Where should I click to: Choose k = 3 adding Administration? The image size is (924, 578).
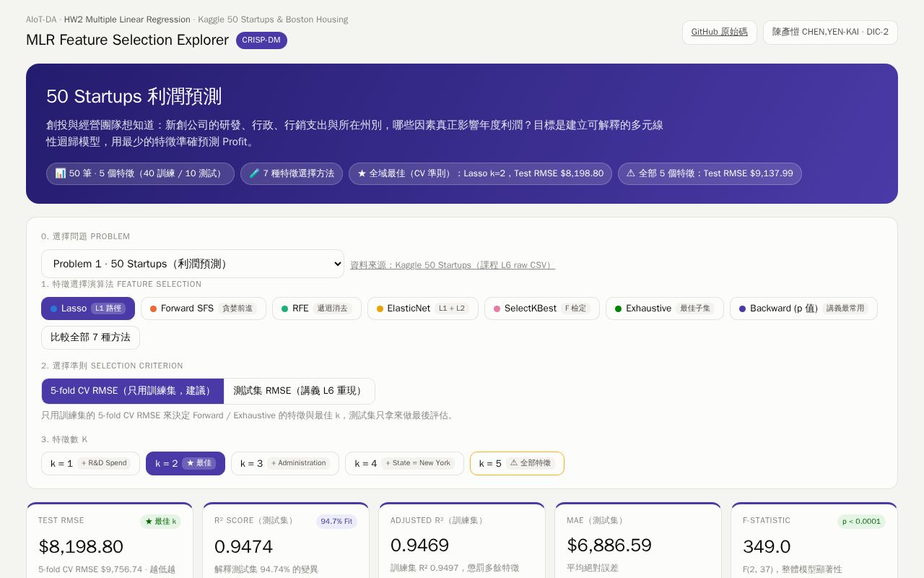pos(285,463)
